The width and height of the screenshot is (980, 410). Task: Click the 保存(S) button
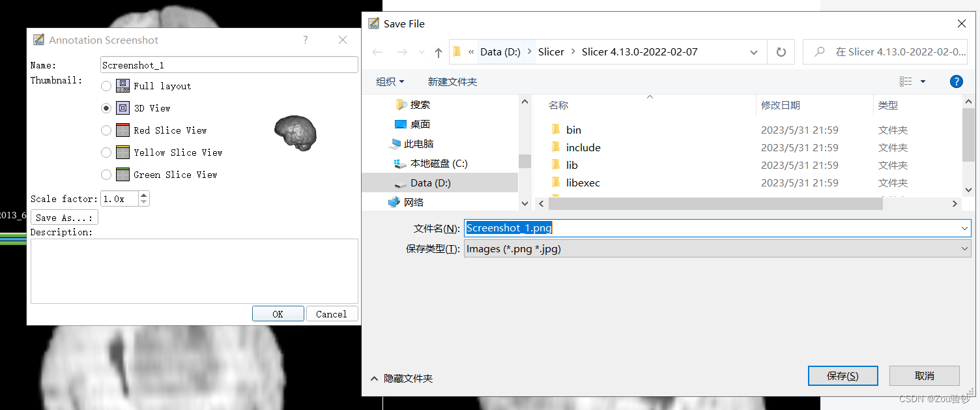click(843, 375)
